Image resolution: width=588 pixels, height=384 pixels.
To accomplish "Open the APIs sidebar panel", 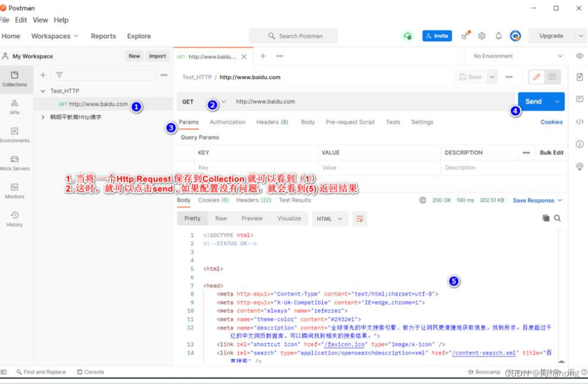I will click(x=14, y=107).
